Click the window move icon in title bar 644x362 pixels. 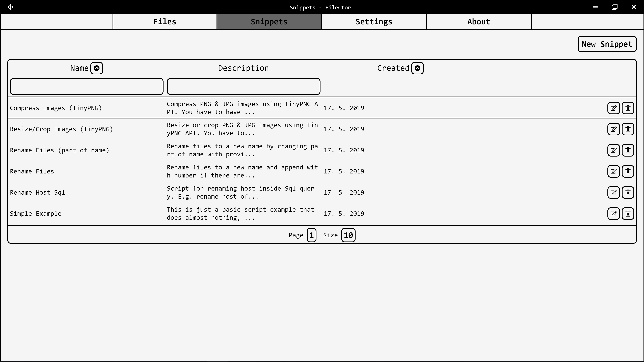(10, 7)
